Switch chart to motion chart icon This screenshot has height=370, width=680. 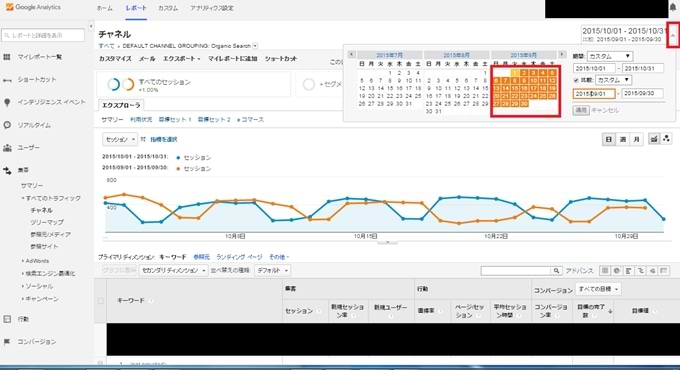(667, 139)
